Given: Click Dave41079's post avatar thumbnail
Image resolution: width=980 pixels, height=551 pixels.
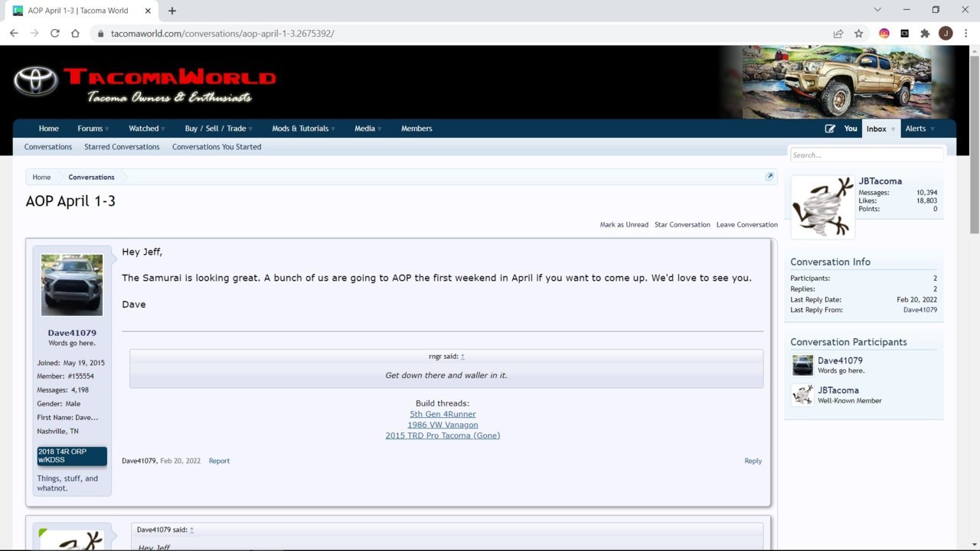Looking at the screenshot, I should click(x=72, y=285).
